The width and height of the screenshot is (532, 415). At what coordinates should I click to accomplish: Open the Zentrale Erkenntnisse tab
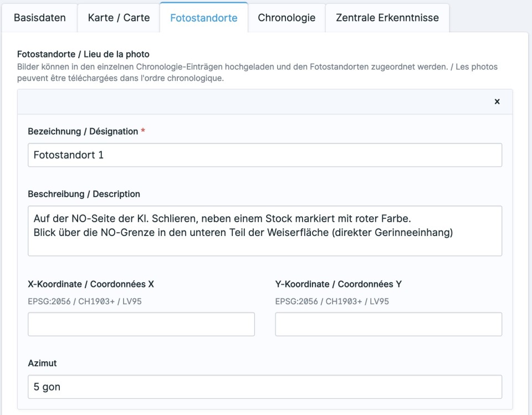pos(387,18)
